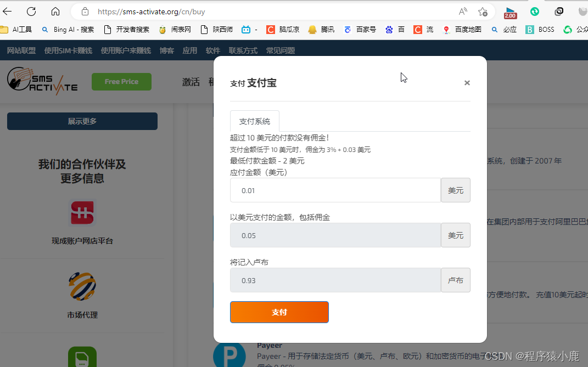
Task: Click the green Free Price button
Action: 121,82
